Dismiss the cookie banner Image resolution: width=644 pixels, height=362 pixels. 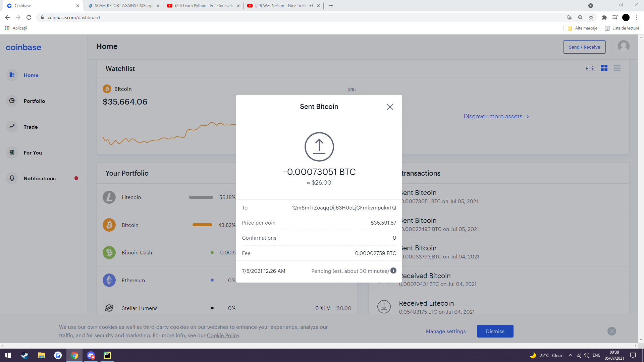pos(495,331)
